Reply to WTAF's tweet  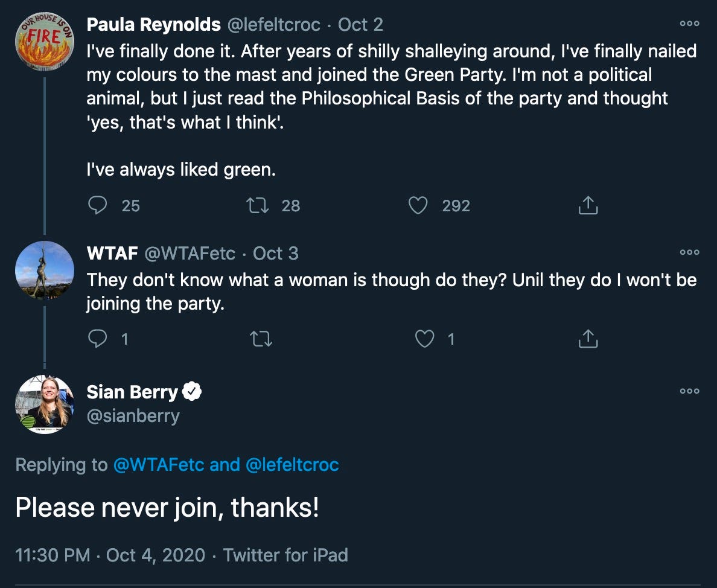pyautogui.click(x=97, y=339)
